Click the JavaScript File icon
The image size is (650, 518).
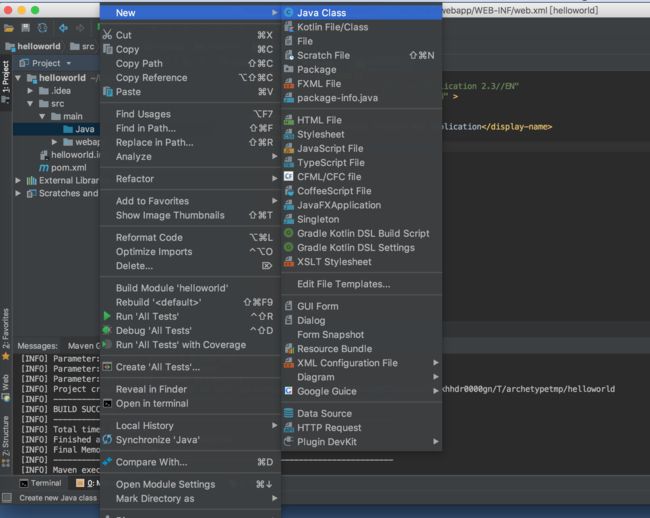coord(289,148)
